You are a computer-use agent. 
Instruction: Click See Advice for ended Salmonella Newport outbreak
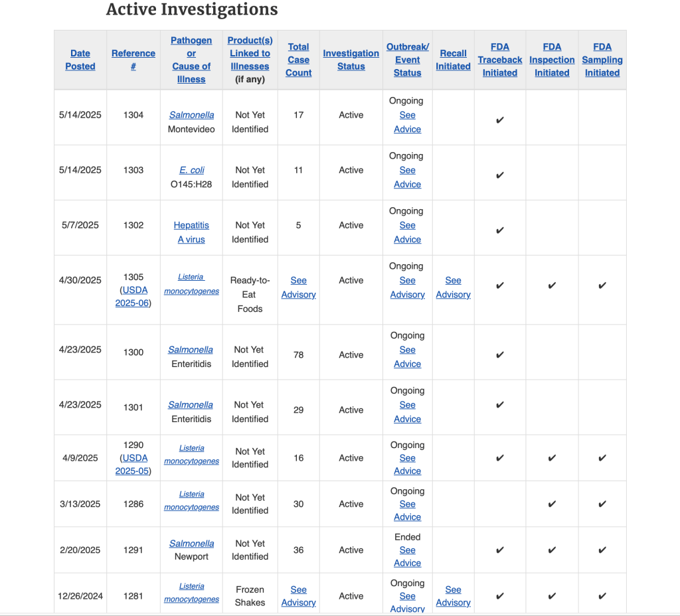[407, 556]
